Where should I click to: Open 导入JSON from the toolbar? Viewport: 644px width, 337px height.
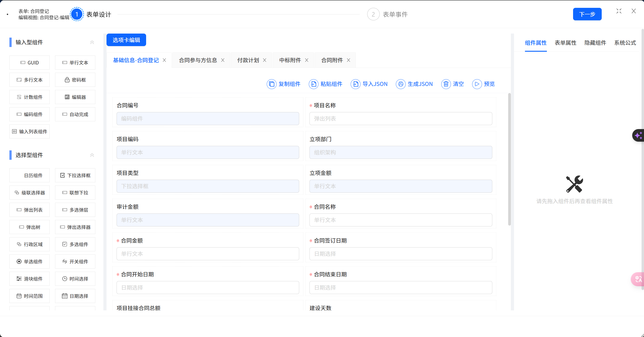(369, 84)
